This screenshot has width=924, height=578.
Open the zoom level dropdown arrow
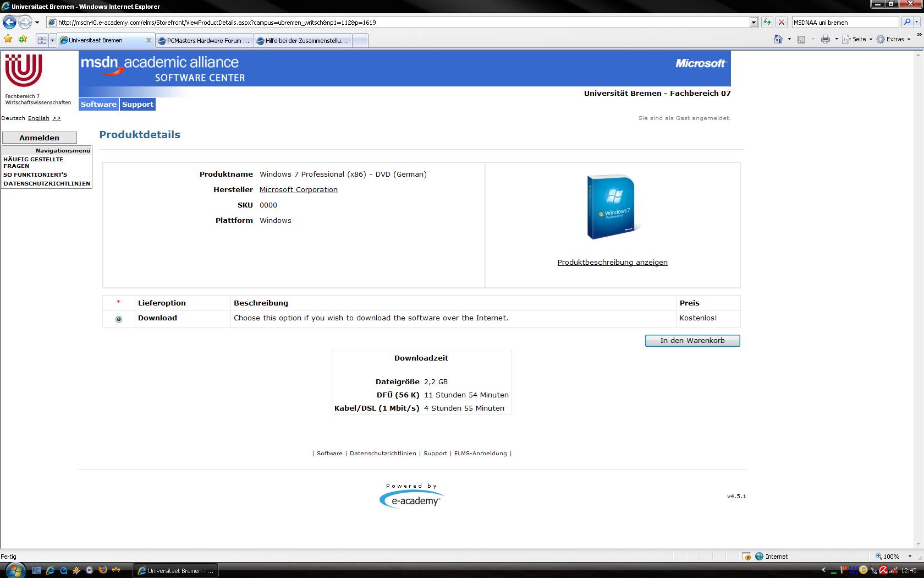tap(910, 557)
